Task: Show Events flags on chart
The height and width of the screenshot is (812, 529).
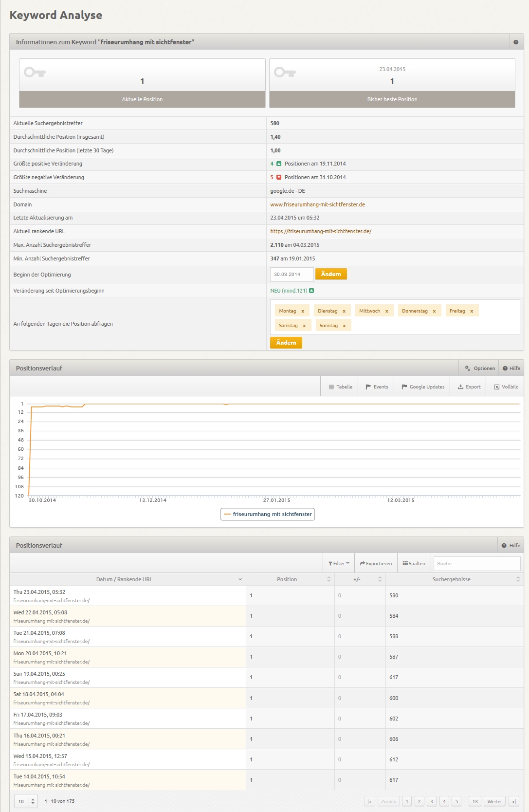Action: (377, 387)
